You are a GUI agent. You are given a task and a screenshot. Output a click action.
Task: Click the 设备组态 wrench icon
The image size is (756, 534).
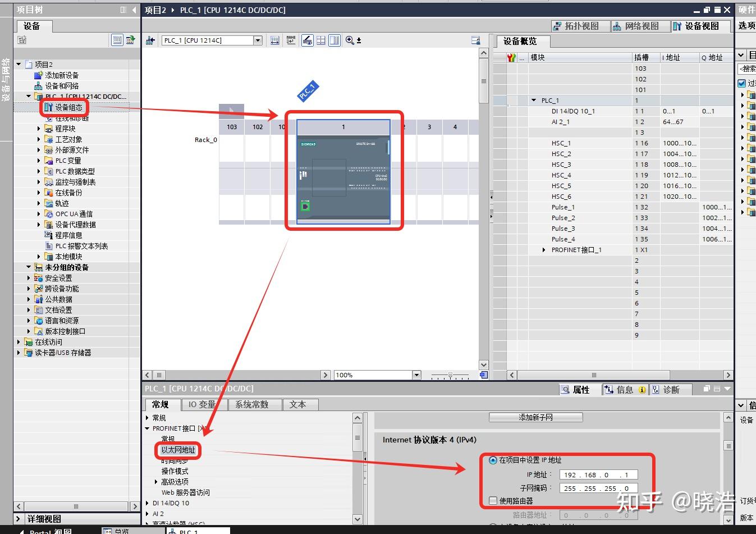pyautogui.click(x=49, y=107)
